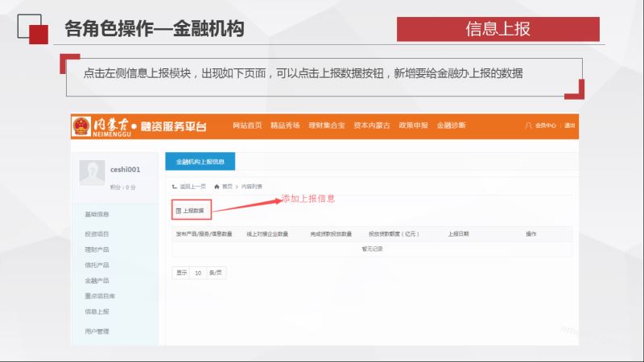The height and width of the screenshot is (362, 644).
Task: Open 信息上报 in the sidebar
Action: 97,311
